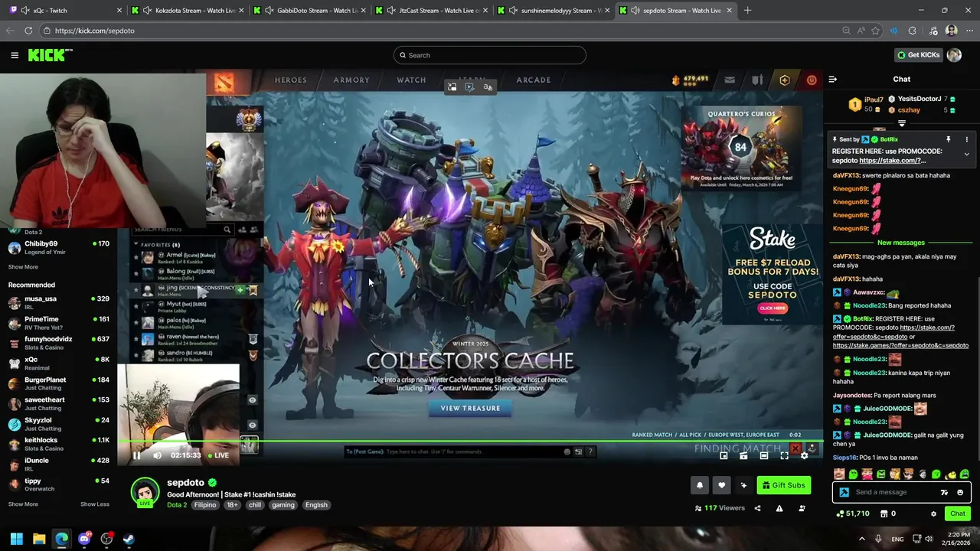Screen dimensions: 980x551
Task: Click the quick emotes 7tv icon
Action: [x=944, y=492]
